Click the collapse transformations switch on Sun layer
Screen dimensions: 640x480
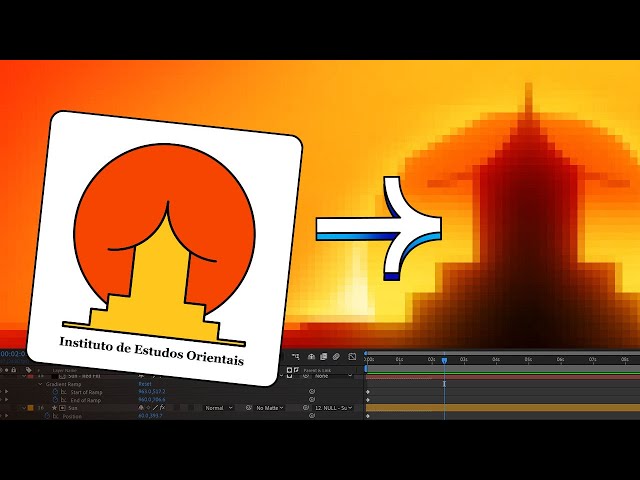point(148,408)
